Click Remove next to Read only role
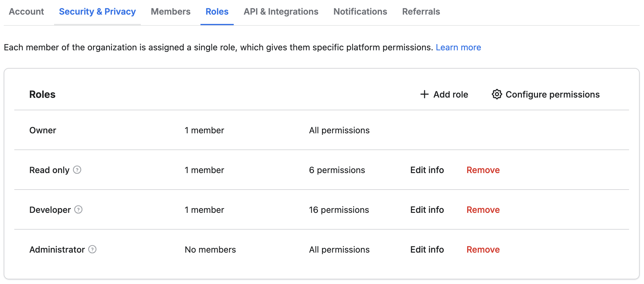 [x=483, y=170]
